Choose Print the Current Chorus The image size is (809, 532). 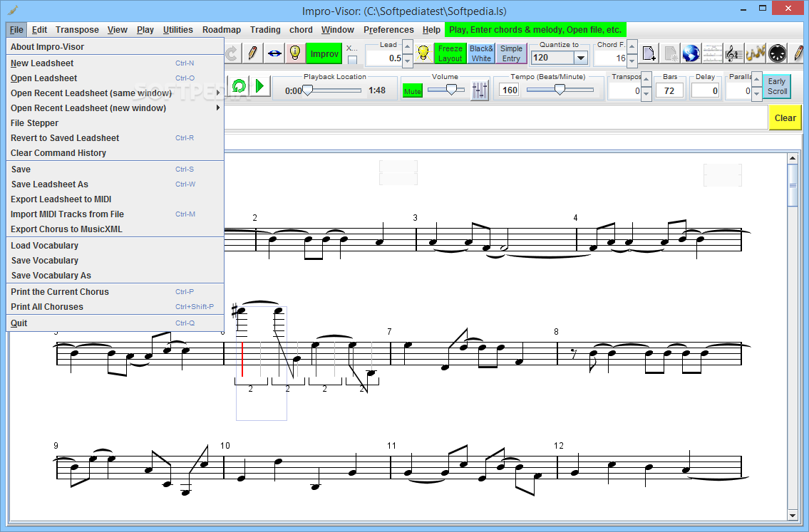[x=115, y=292]
